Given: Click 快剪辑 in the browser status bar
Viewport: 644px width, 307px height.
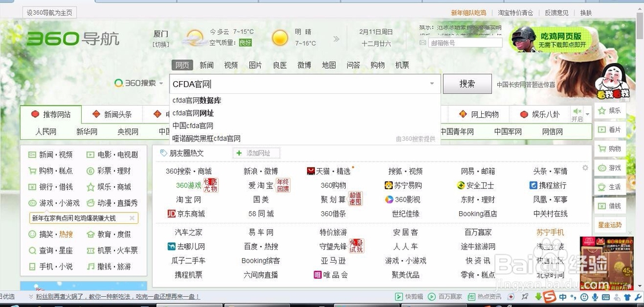Looking at the screenshot, I should pyautogui.click(x=409, y=296).
